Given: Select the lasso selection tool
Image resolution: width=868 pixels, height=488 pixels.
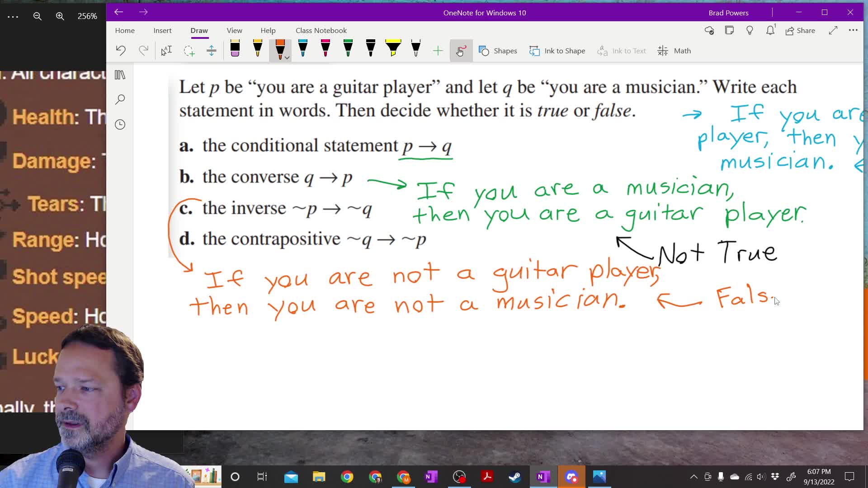Looking at the screenshot, I should [x=189, y=51].
